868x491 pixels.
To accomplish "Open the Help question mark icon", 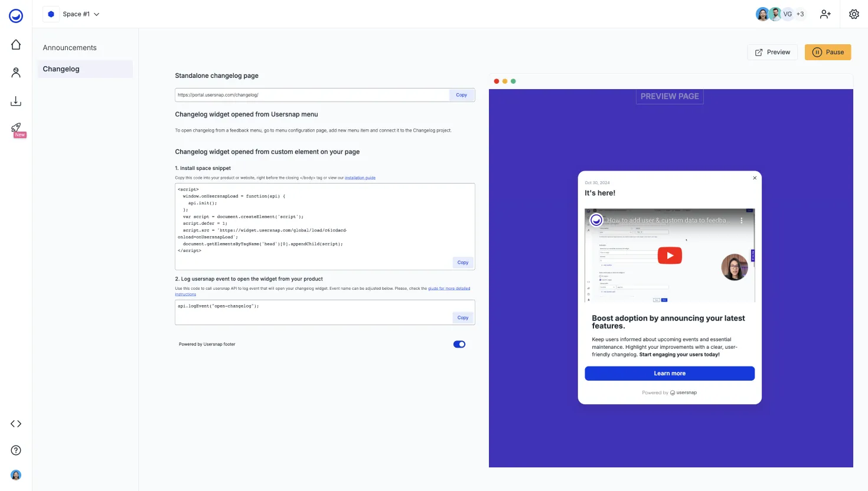I will [16, 450].
